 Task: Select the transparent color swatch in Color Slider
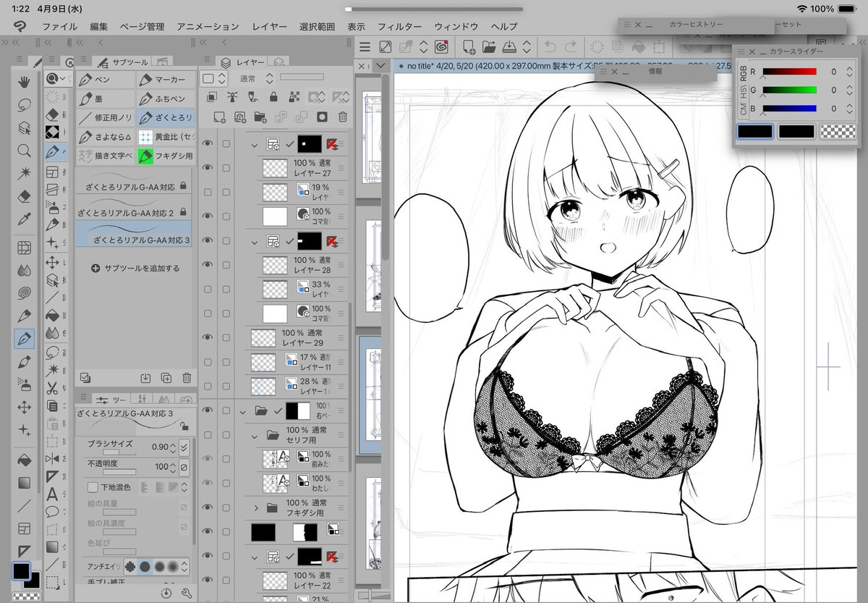click(838, 132)
